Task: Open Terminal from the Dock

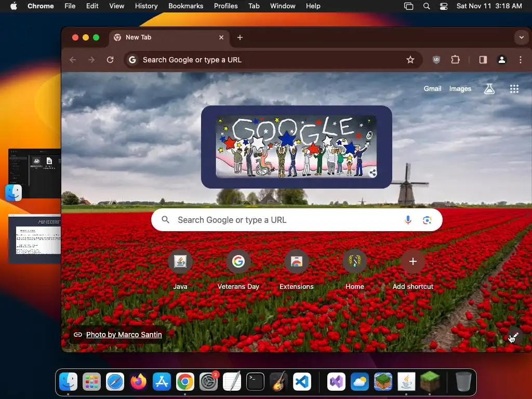Action: click(255, 381)
